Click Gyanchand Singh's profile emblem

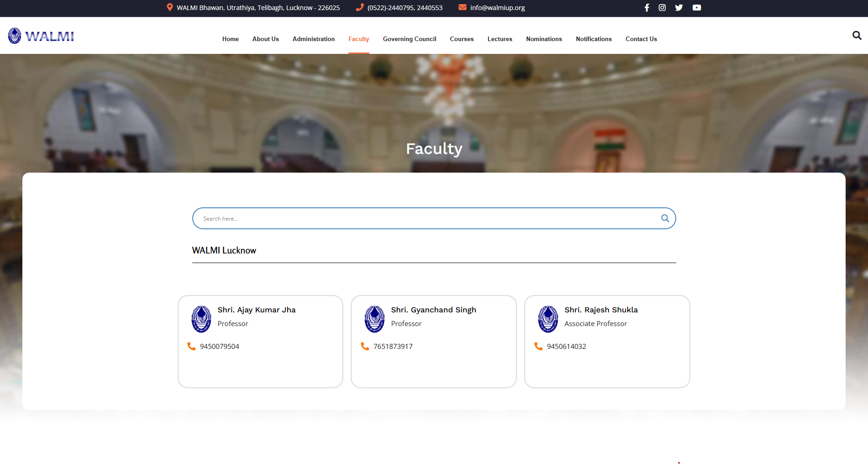click(x=375, y=319)
